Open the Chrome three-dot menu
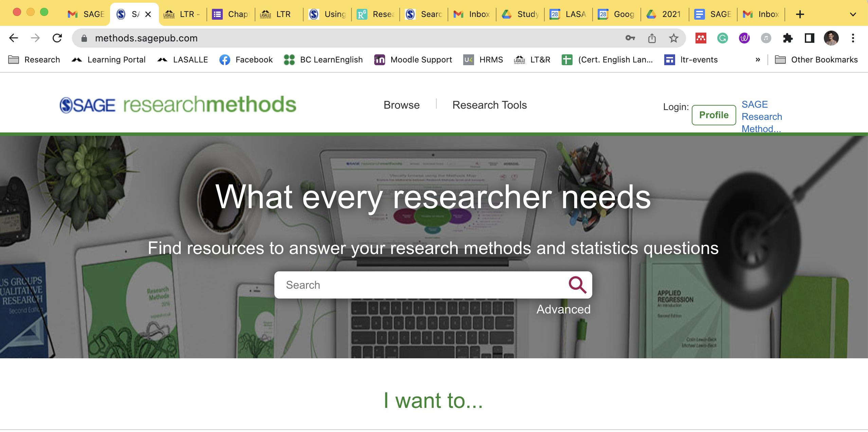 point(853,38)
